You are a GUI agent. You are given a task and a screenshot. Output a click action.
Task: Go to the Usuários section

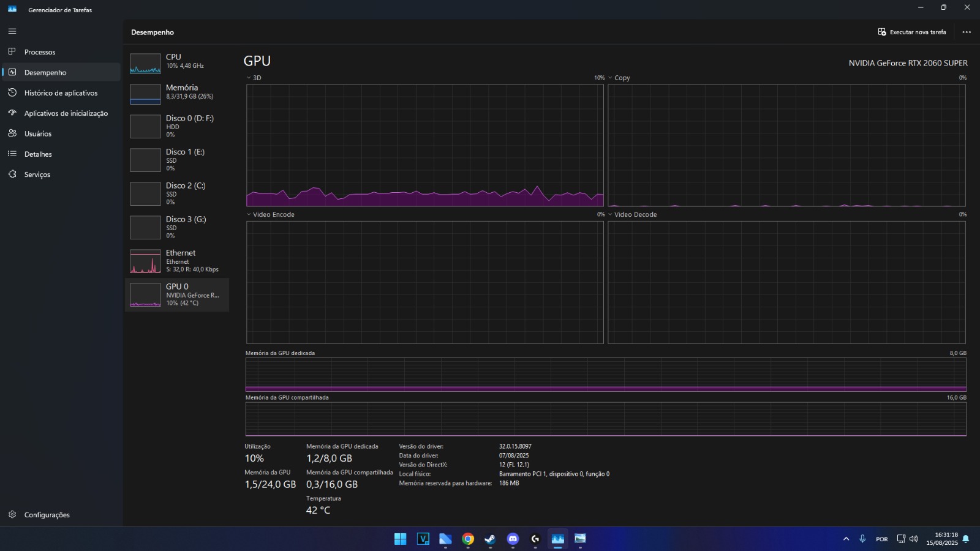point(37,133)
